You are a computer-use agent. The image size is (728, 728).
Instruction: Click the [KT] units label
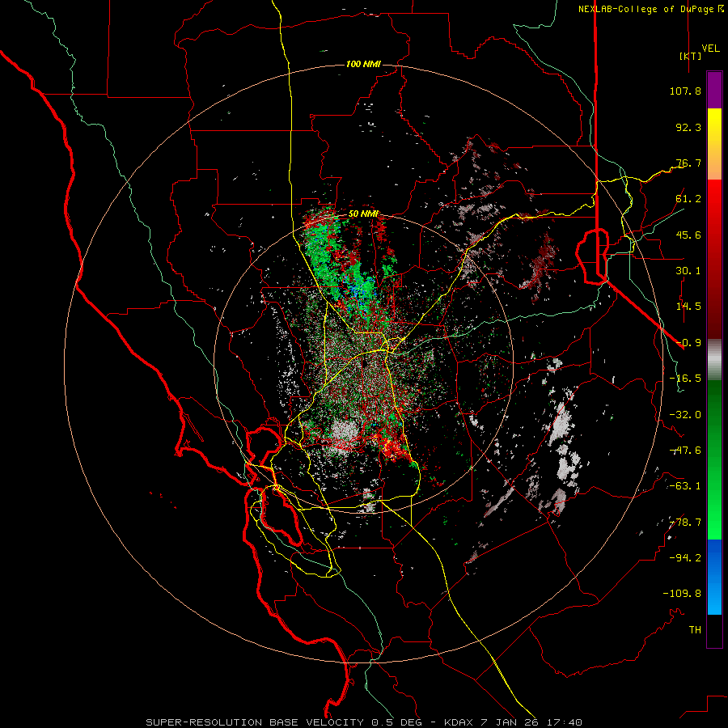[691, 56]
